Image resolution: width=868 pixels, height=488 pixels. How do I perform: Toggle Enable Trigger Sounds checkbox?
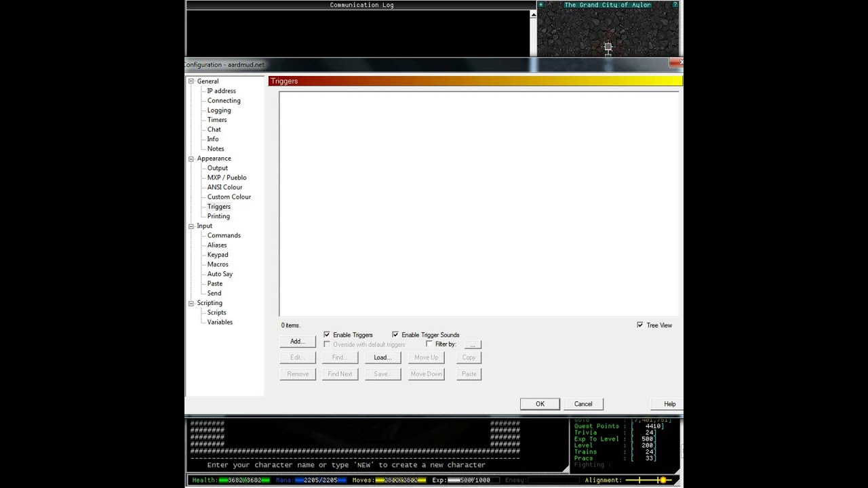click(x=395, y=335)
